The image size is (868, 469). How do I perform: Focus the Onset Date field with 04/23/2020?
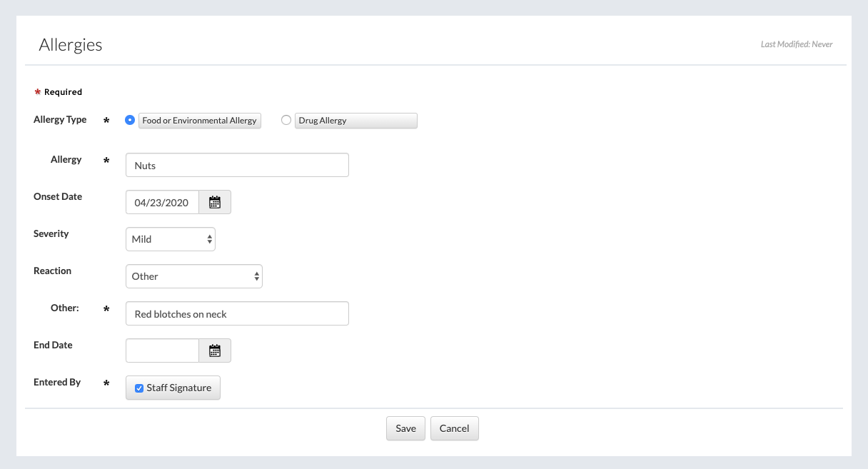[x=162, y=203]
